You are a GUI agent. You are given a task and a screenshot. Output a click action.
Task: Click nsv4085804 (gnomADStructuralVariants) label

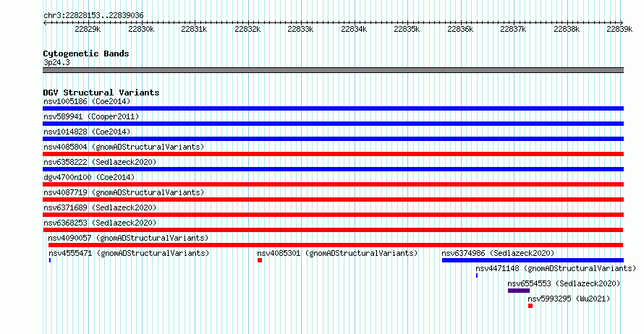[x=124, y=147]
